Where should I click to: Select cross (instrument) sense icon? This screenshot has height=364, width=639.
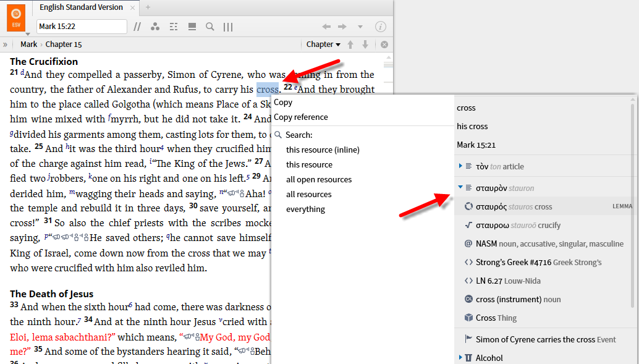[x=468, y=298]
